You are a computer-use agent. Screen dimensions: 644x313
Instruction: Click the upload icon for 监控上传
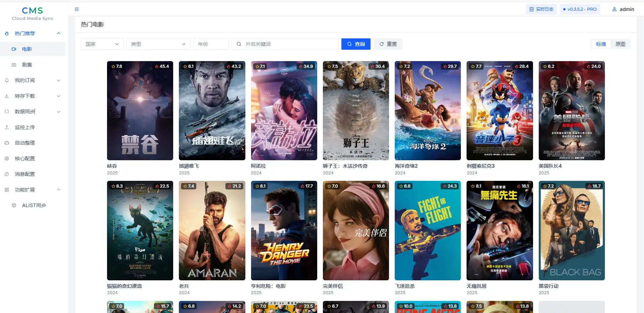pyautogui.click(x=7, y=127)
